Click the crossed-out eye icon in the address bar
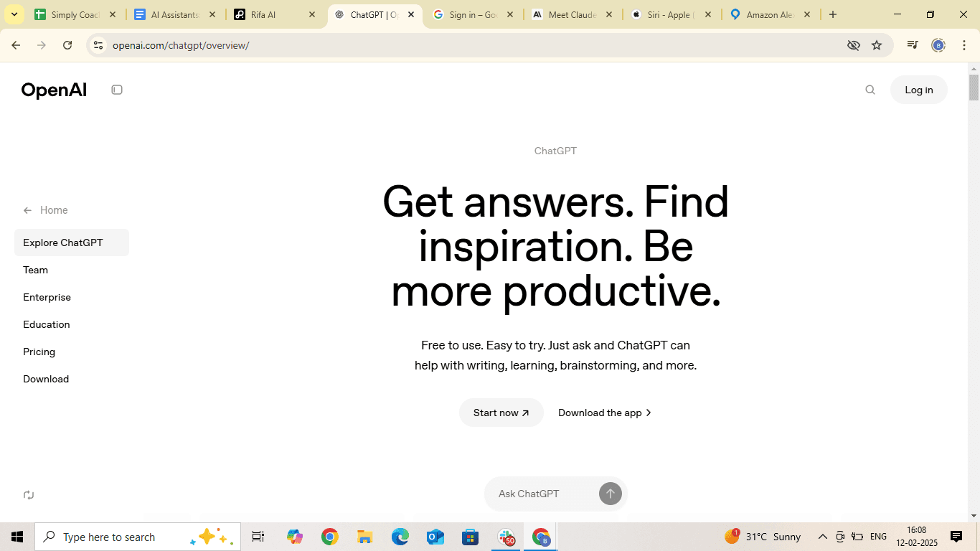 click(x=853, y=45)
